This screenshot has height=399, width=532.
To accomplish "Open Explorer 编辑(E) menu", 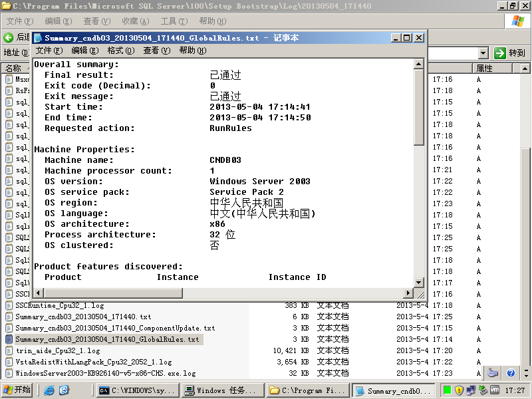I will coord(59,21).
